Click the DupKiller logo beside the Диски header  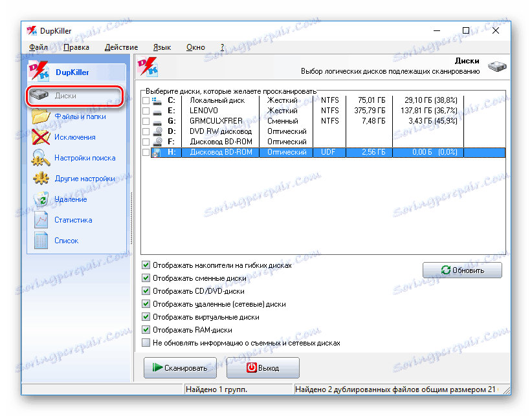click(x=148, y=67)
